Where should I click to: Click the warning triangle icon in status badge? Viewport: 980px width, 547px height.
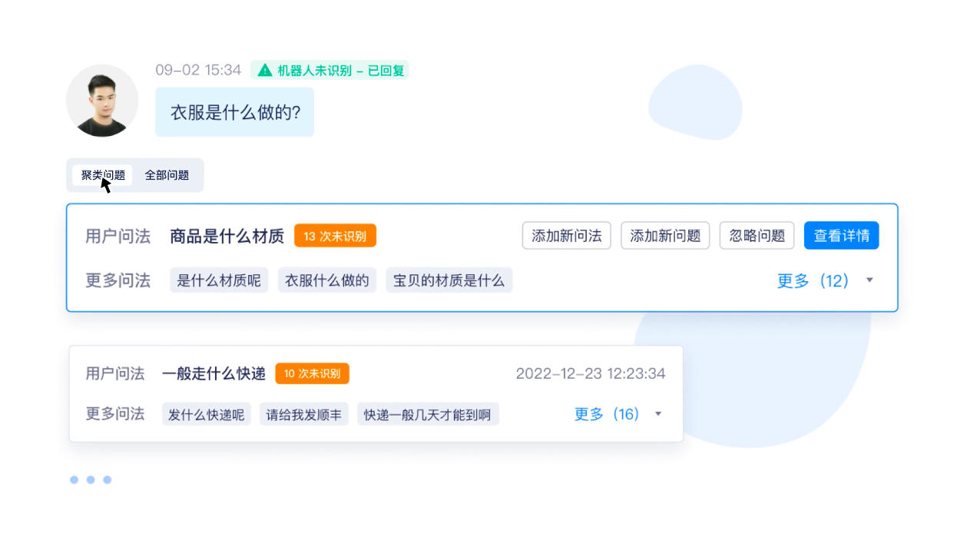click(265, 70)
